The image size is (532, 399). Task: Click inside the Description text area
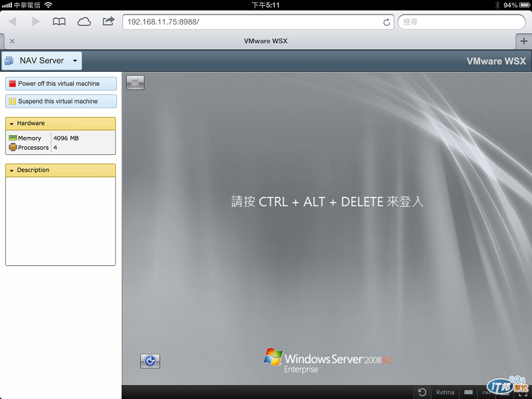click(61, 221)
